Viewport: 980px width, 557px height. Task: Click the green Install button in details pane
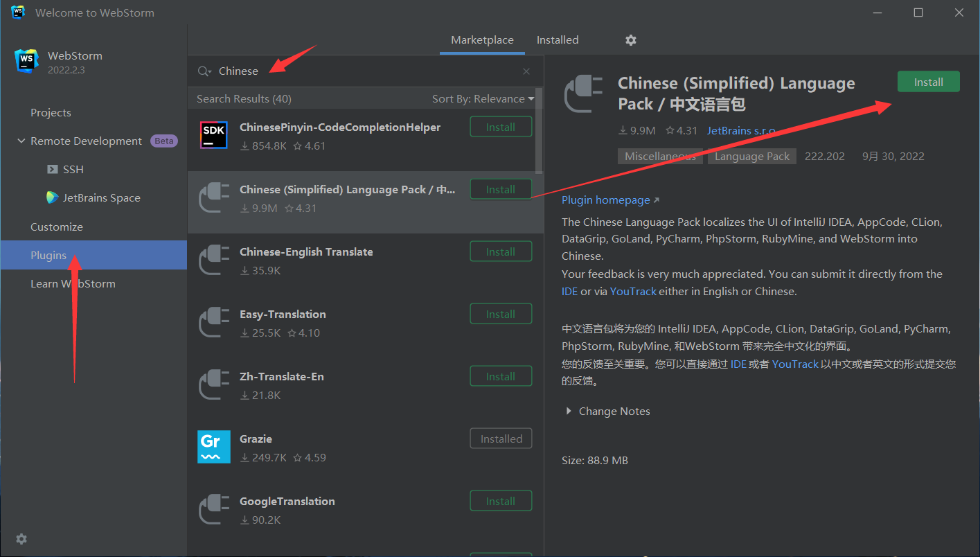[x=929, y=82]
